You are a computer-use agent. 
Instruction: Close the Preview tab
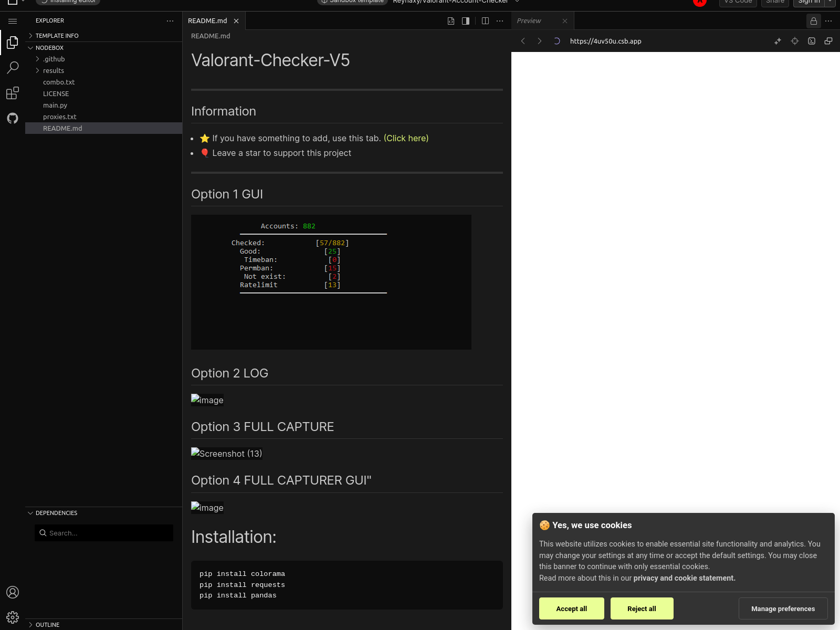click(565, 21)
